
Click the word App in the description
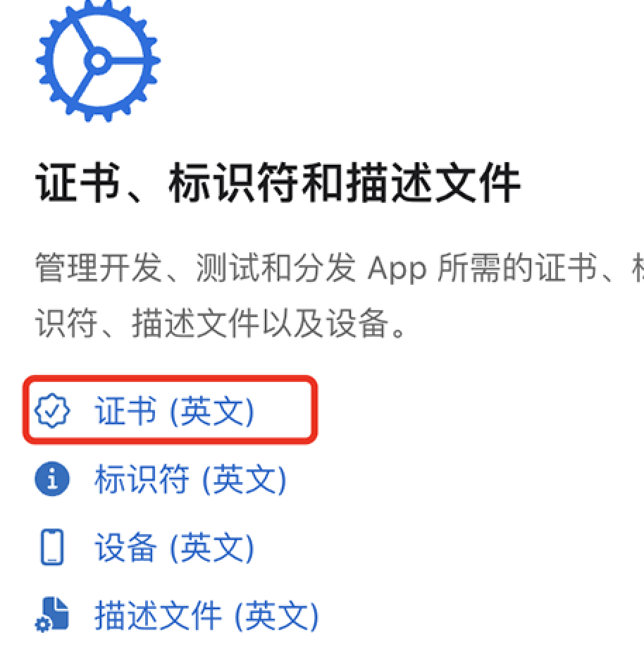[x=397, y=269]
